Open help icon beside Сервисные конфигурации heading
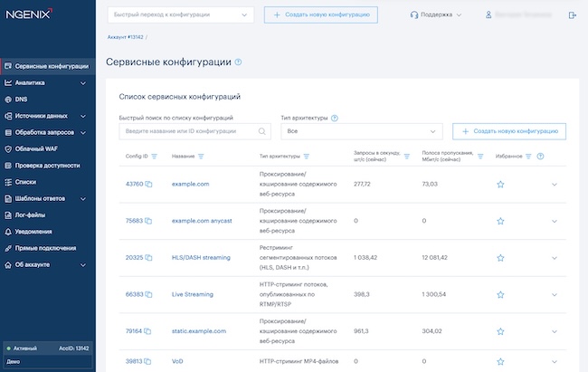588x372 pixels. point(238,62)
